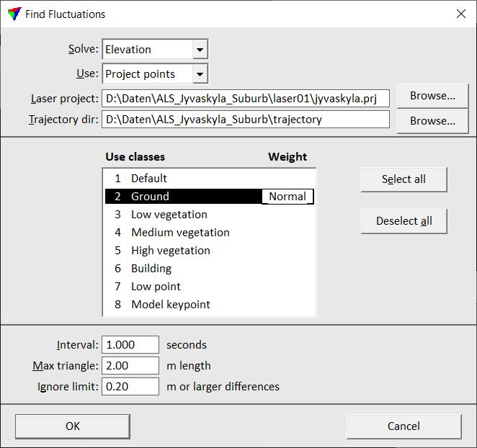Screen dimensions: 477x448
Task: Click the Interval seconds field
Action: (130, 345)
